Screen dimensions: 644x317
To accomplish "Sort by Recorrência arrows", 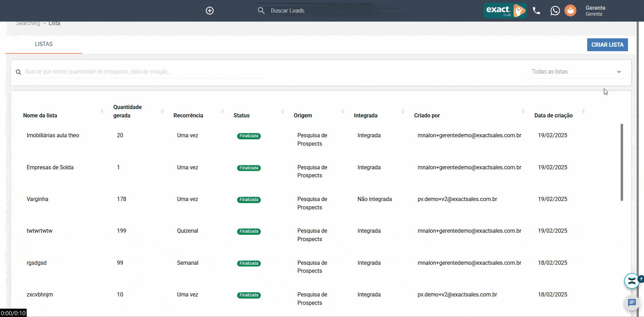I will (222, 111).
